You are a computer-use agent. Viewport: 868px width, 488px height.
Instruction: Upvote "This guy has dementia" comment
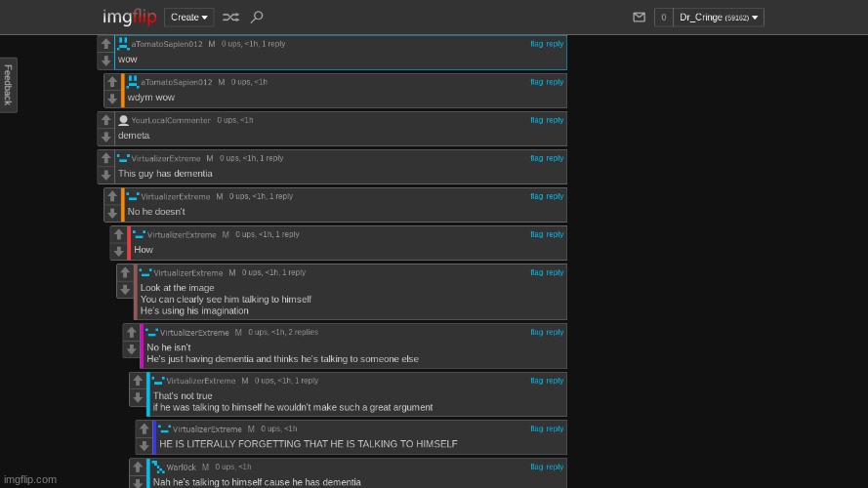105,158
